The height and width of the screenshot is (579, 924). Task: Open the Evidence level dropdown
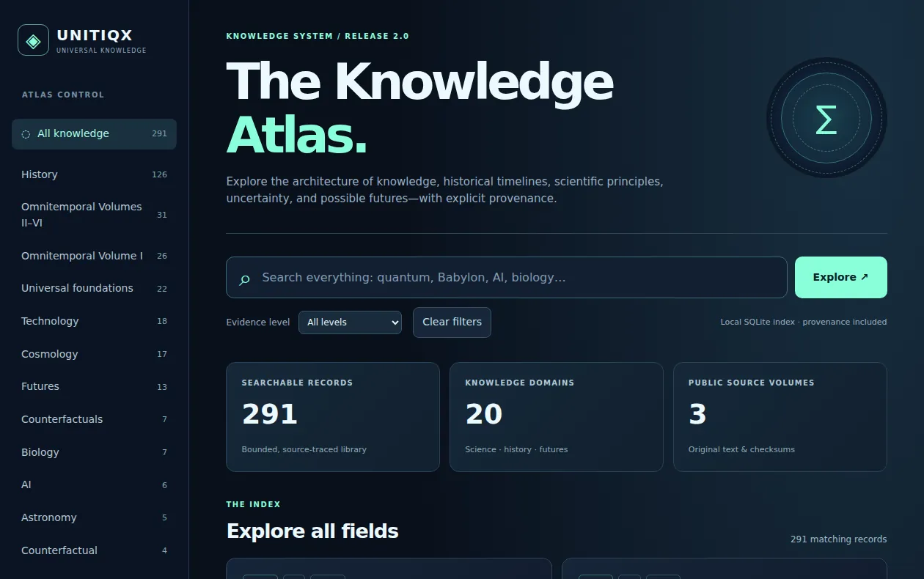[350, 322]
